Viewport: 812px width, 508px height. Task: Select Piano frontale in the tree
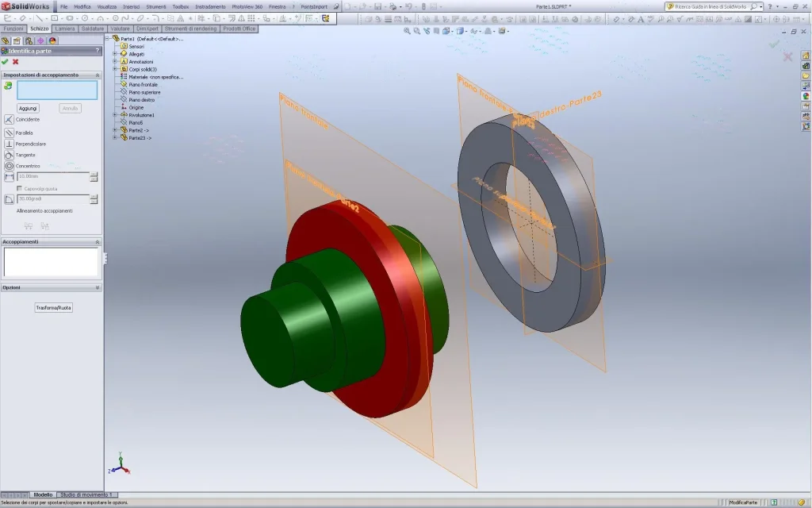(x=143, y=84)
